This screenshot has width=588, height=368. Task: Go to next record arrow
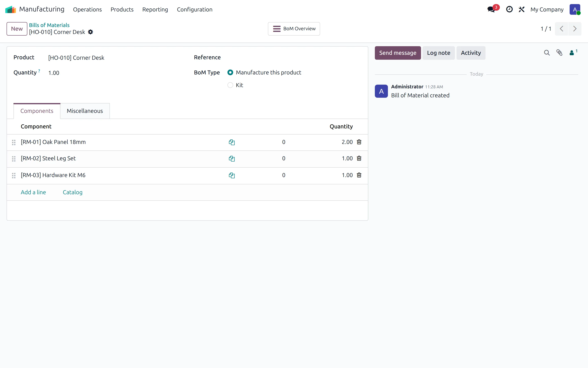(575, 29)
